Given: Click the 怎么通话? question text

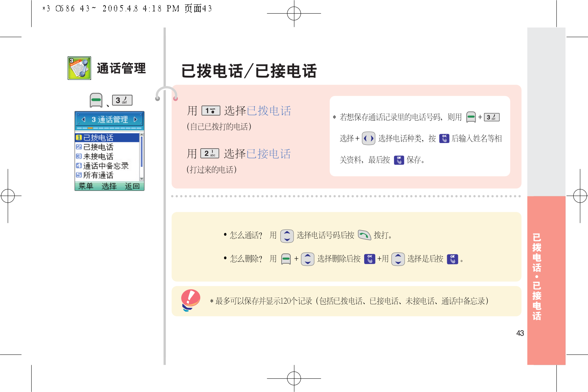Looking at the screenshot, I should (246, 235).
